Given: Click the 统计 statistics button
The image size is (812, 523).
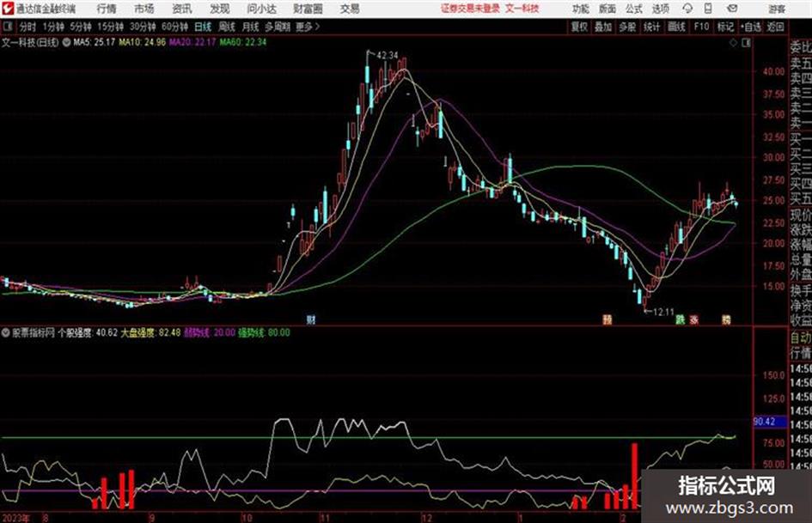Looking at the screenshot, I should (x=651, y=27).
